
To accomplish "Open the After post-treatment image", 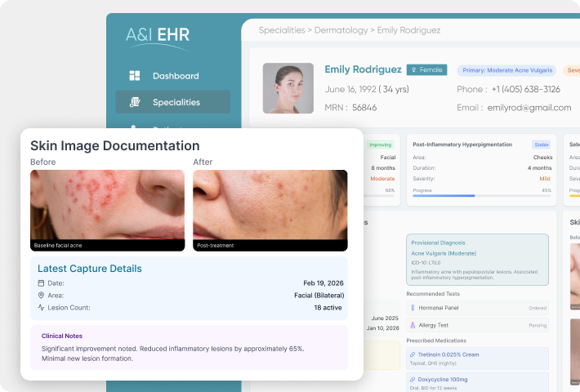I will [x=270, y=210].
